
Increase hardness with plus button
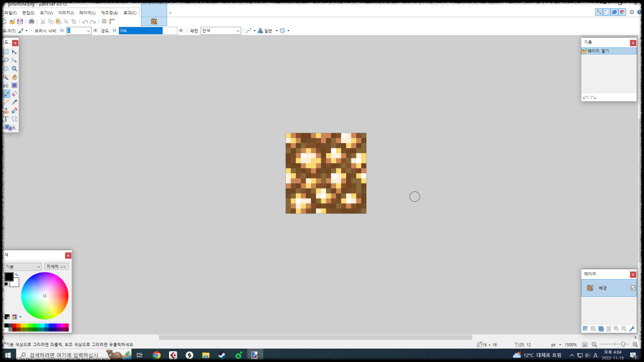point(181,31)
